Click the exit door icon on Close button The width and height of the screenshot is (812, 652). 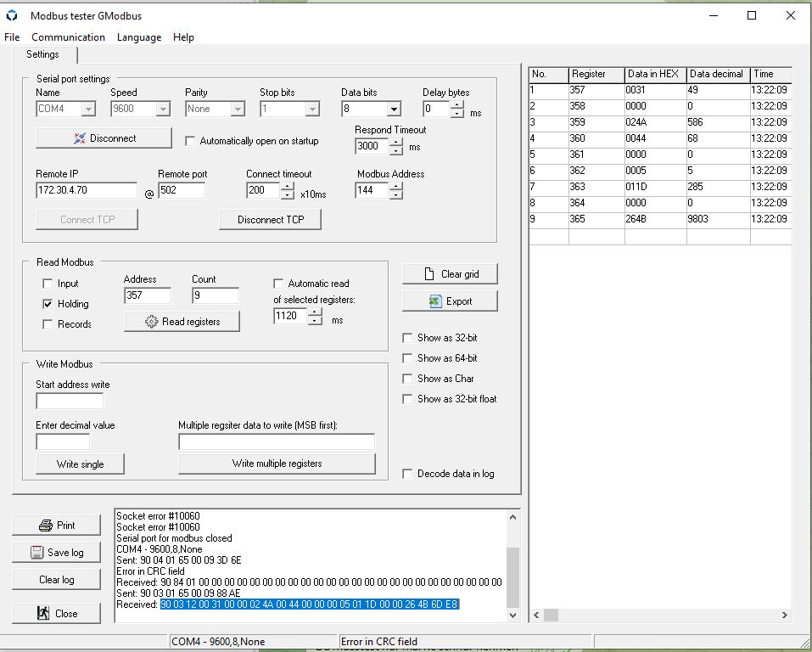pos(43,613)
